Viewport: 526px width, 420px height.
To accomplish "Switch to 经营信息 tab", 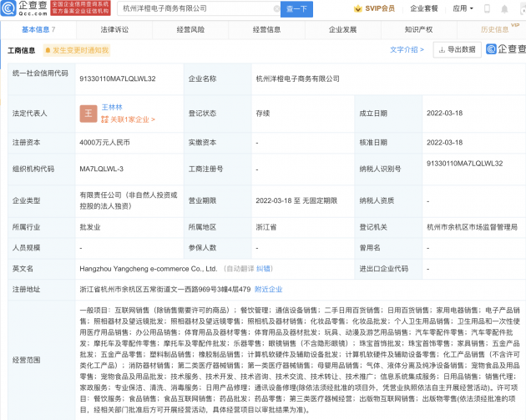I will click(x=266, y=30).
